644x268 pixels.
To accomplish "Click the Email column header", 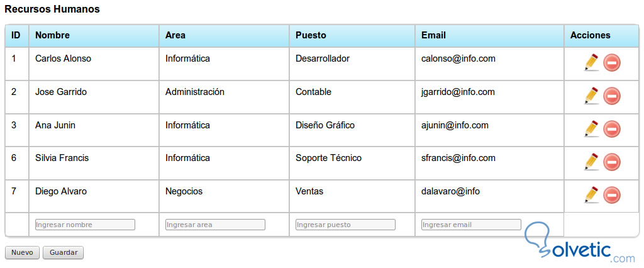I will [x=433, y=35].
